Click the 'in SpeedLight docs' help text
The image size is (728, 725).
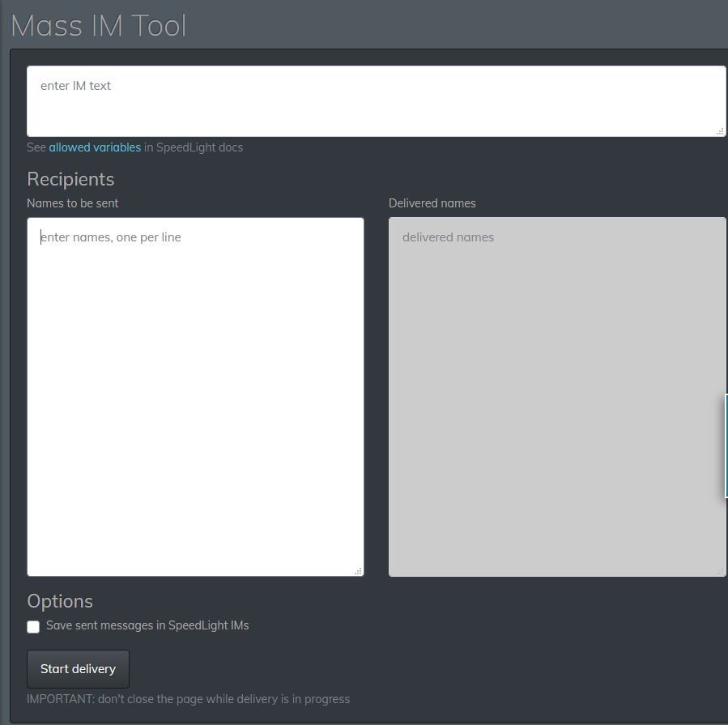194,147
